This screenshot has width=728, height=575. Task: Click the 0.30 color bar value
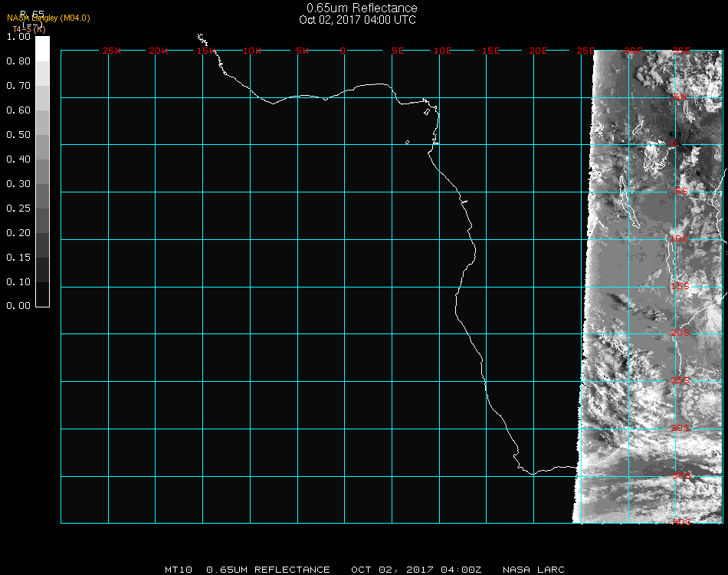[x=18, y=185]
